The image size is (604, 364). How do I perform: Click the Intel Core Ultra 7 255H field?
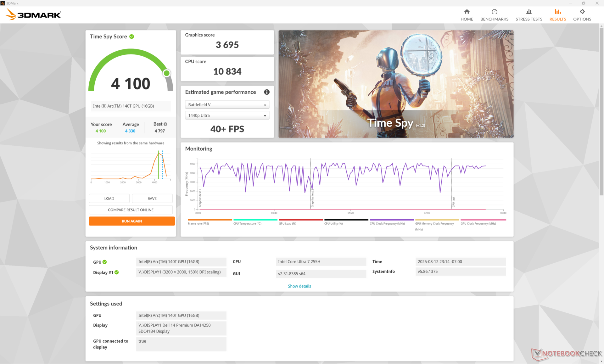click(x=321, y=262)
